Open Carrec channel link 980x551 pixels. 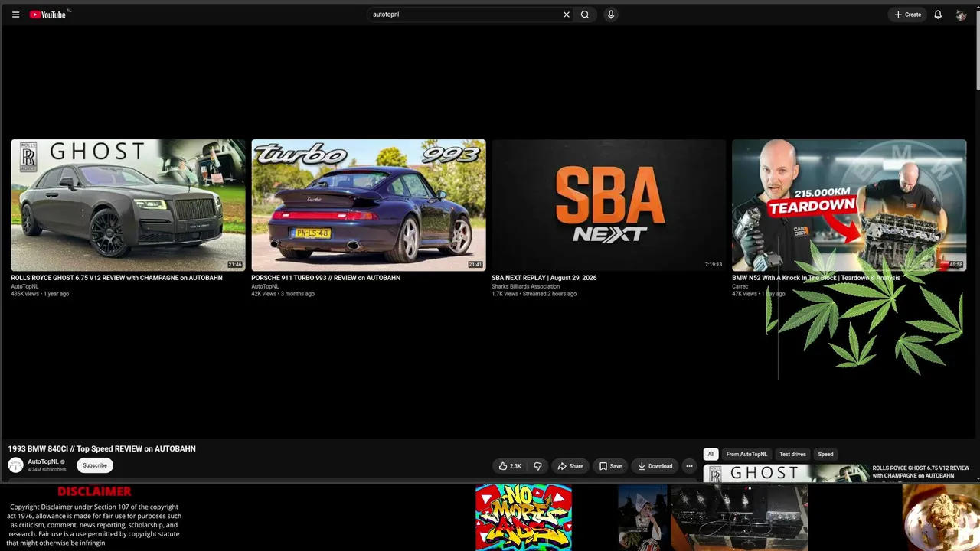pyautogui.click(x=740, y=286)
